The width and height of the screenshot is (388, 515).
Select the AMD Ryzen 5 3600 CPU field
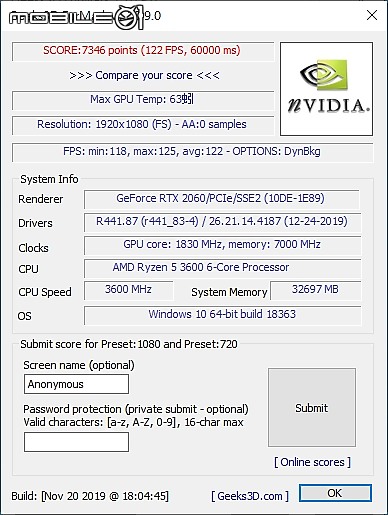(x=222, y=268)
